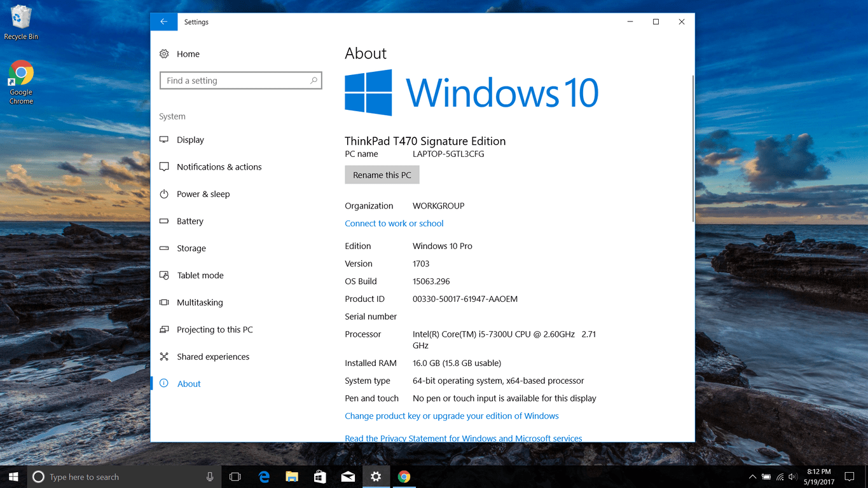The width and height of the screenshot is (868, 488).
Task: Show hidden system tray icons
Action: [752, 477]
